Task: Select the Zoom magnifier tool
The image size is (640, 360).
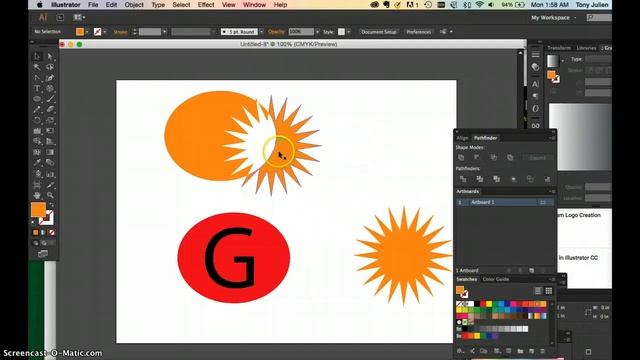Action: [50, 195]
